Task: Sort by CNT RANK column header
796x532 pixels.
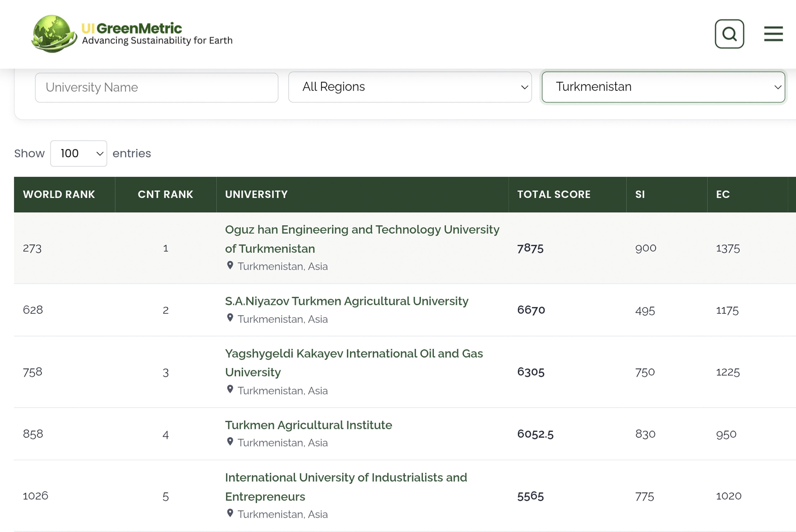Action: (x=165, y=194)
